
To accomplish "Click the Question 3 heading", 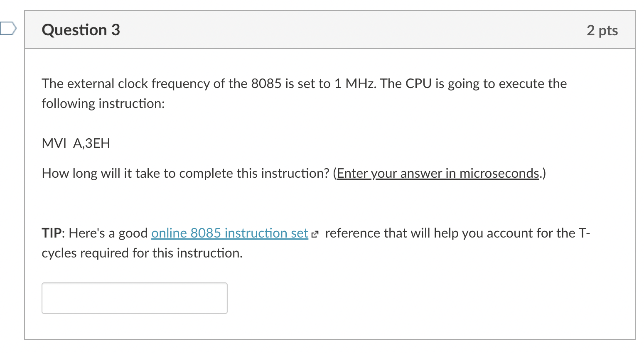I will pos(81,30).
